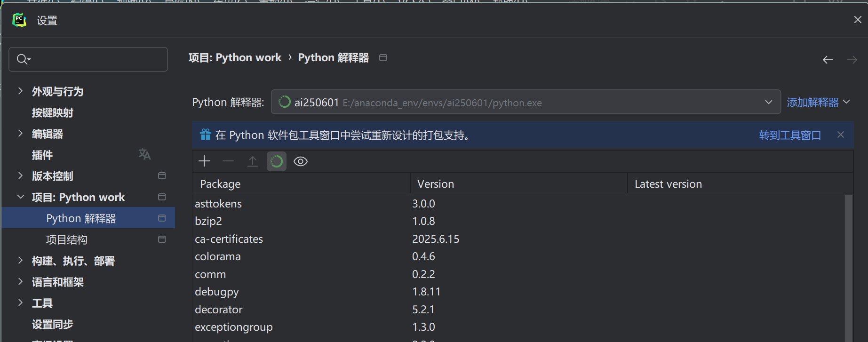The height and width of the screenshot is (342, 868).
Task: Close the settings dialog
Action: point(857,20)
